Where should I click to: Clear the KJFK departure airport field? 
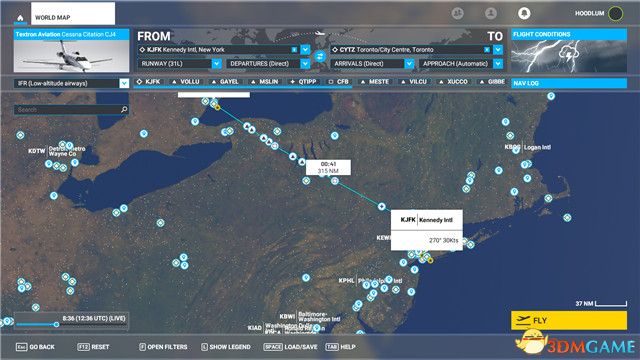pyautogui.click(x=294, y=49)
